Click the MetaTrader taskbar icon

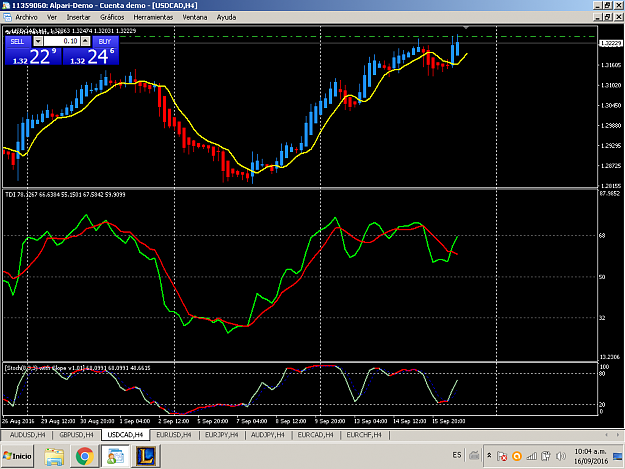pyautogui.click(x=116, y=457)
